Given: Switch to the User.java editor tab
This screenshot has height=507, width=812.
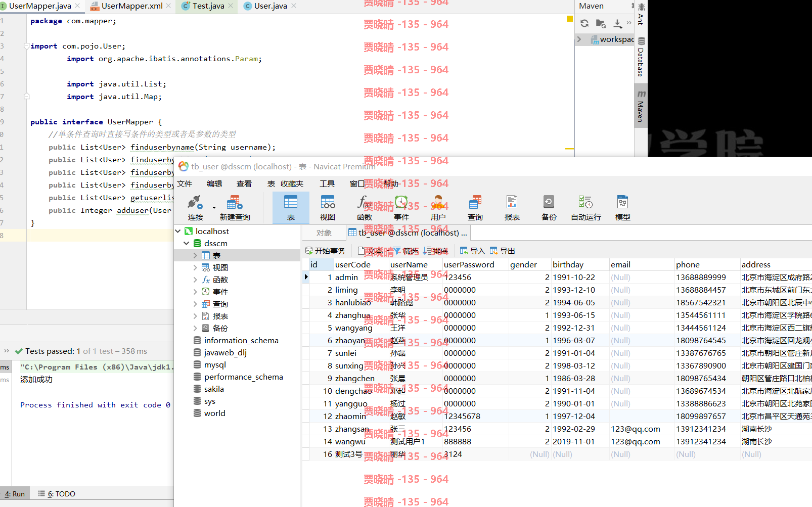Looking at the screenshot, I should tap(270, 6).
